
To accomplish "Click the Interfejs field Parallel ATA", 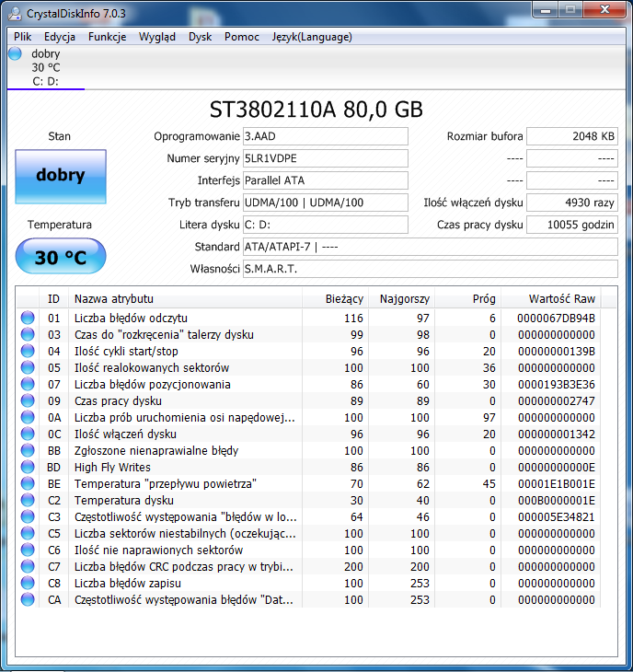I will pyautogui.click(x=326, y=180).
